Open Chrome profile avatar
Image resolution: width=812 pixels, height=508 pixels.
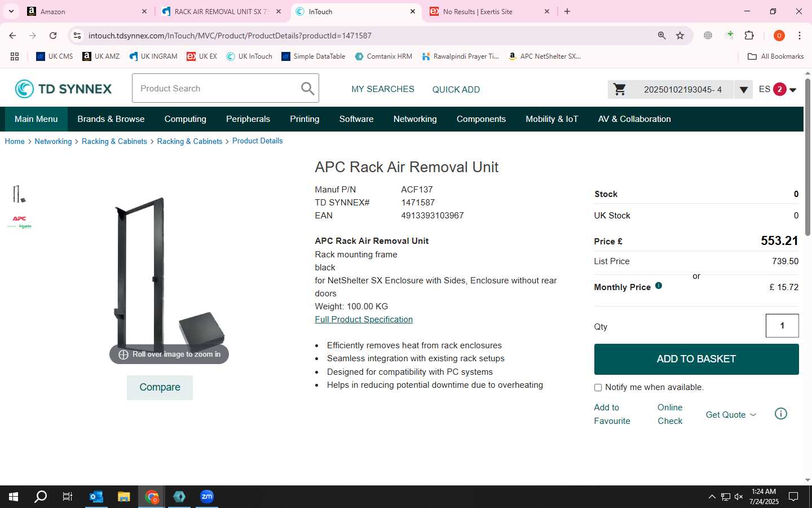coord(779,36)
